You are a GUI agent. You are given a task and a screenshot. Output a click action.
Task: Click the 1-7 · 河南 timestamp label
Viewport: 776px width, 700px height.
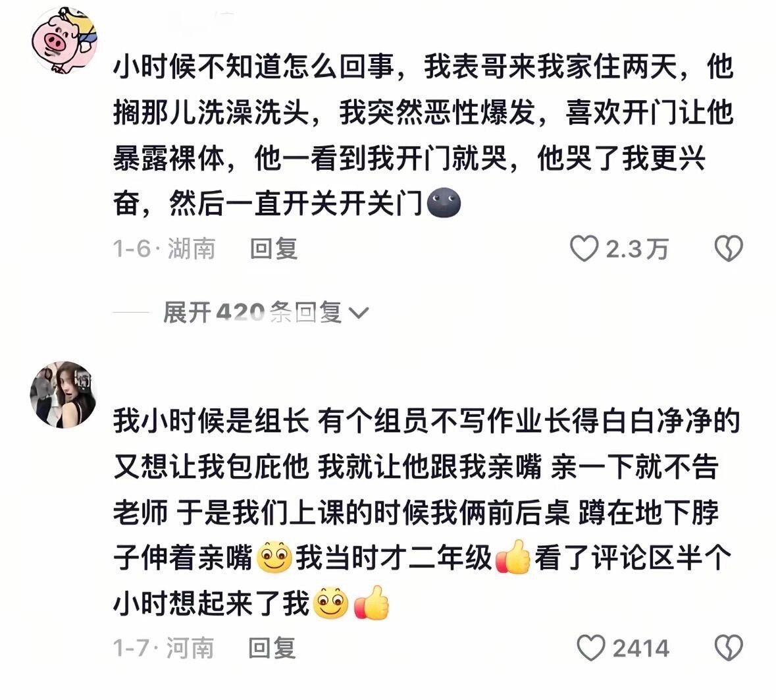163,648
